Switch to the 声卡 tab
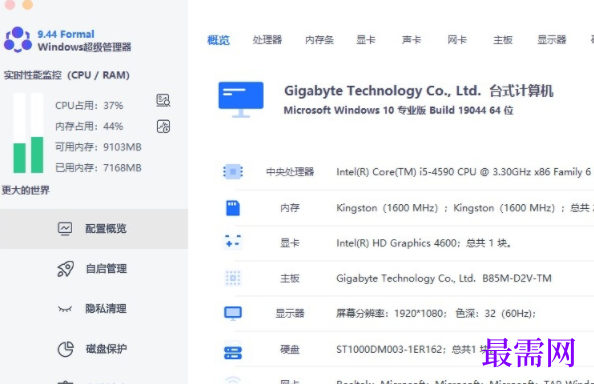This screenshot has width=594, height=384. (411, 40)
